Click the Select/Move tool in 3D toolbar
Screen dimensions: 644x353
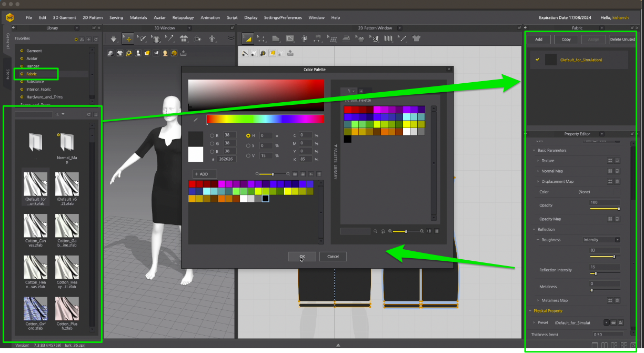[x=127, y=38]
